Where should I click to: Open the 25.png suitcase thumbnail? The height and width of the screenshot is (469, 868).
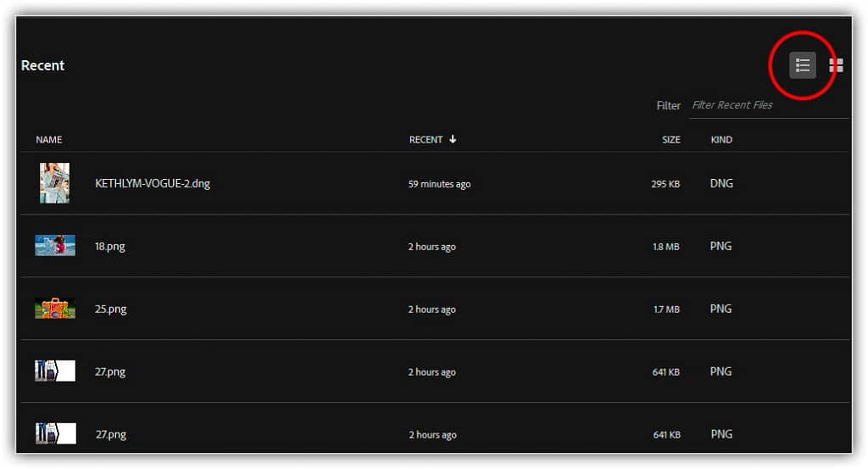(x=55, y=309)
